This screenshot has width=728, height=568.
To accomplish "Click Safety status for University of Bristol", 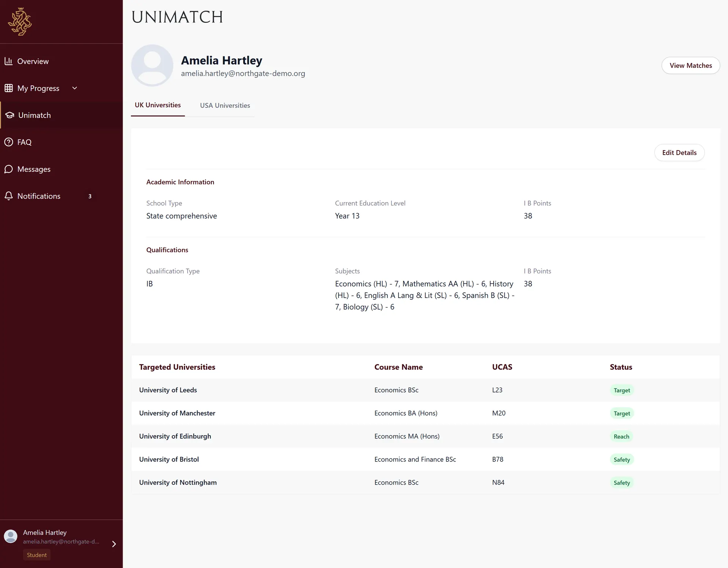I will 622,460.
